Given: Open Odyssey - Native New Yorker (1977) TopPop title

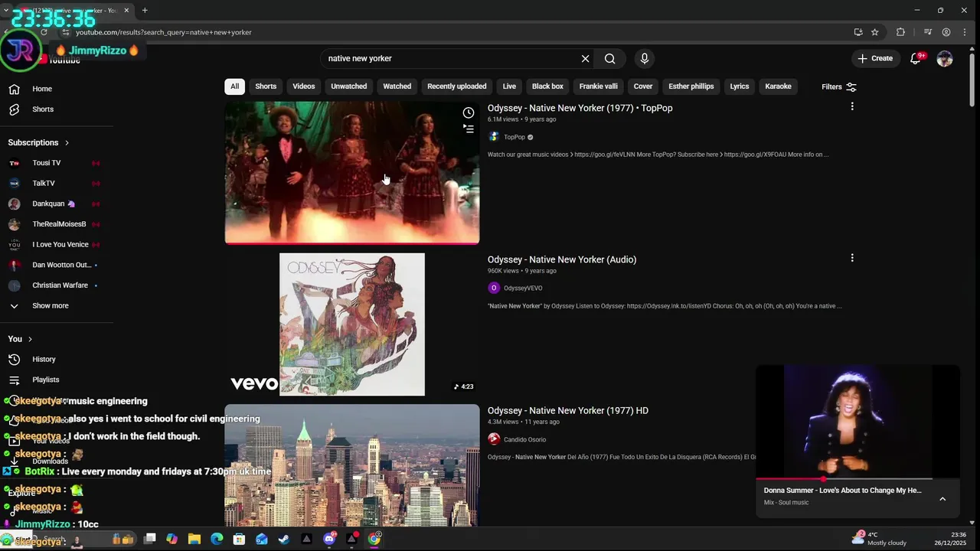Looking at the screenshot, I should [580, 108].
